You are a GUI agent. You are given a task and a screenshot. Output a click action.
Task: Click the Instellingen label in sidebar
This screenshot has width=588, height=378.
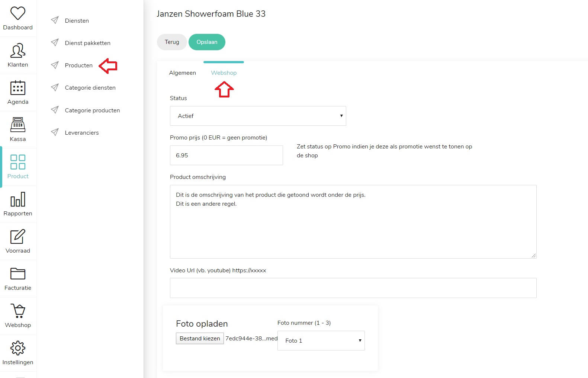(x=18, y=362)
